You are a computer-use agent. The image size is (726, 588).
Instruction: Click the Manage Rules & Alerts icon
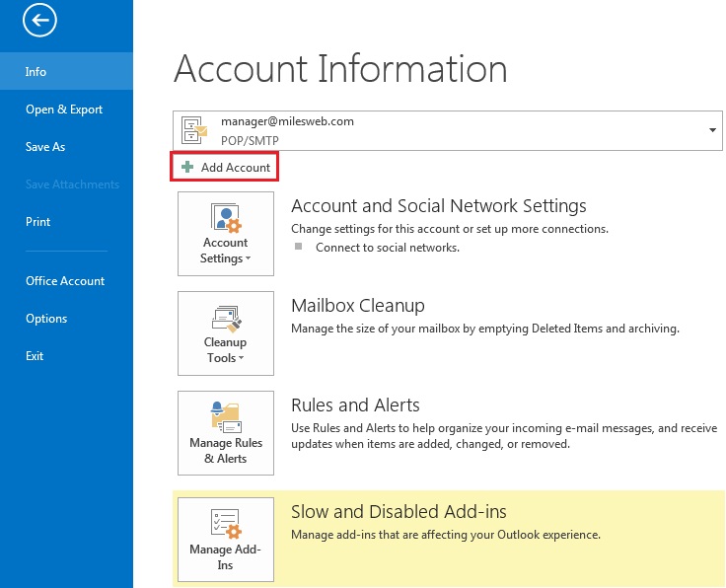tap(226, 416)
